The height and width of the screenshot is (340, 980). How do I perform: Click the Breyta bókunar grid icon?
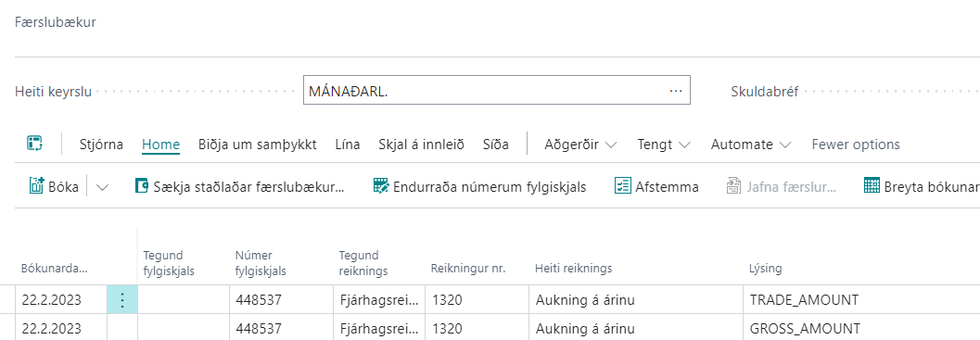pyautogui.click(x=872, y=186)
